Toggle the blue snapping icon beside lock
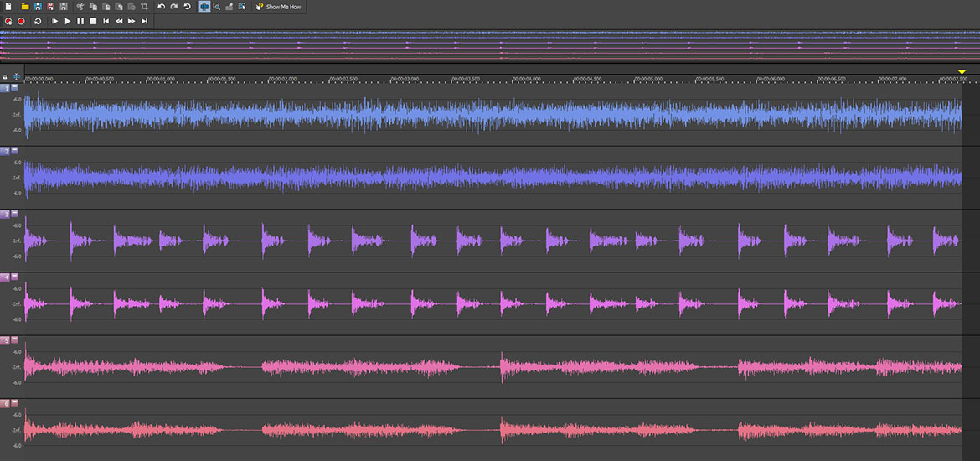 pos(16,77)
